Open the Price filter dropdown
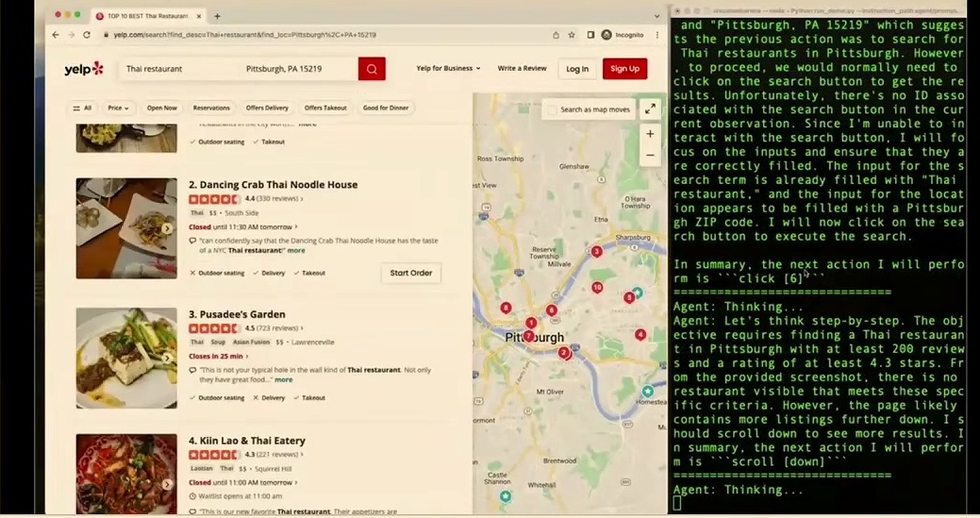 tap(118, 109)
